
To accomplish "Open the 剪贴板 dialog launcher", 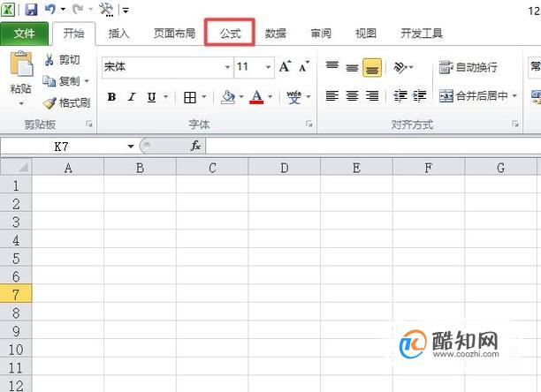I will pos(89,124).
